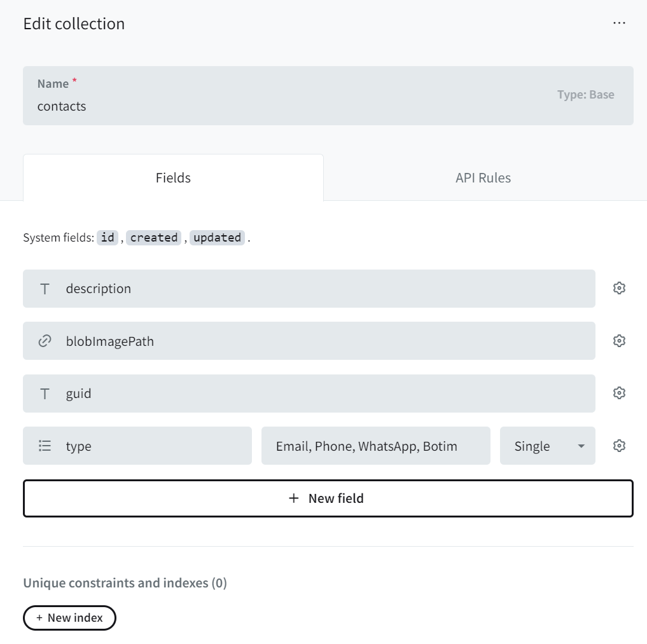Click the URL type icon beside blobImagePath
The height and width of the screenshot is (644, 647).
tap(43, 341)
